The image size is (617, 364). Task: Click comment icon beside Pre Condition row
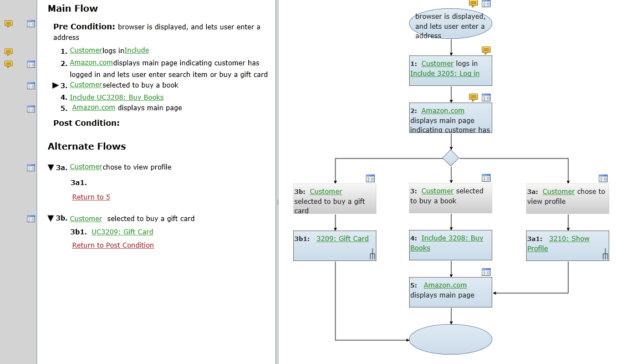tap(8, 24)
